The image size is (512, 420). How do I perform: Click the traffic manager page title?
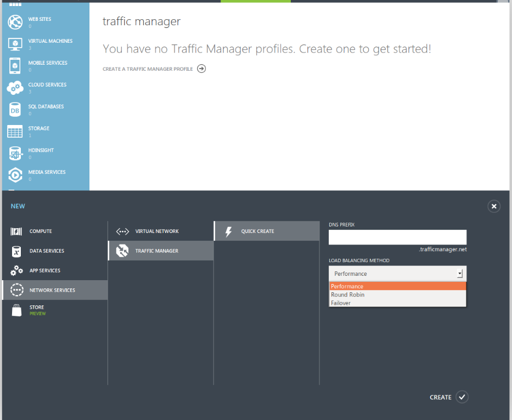point(142,21)
